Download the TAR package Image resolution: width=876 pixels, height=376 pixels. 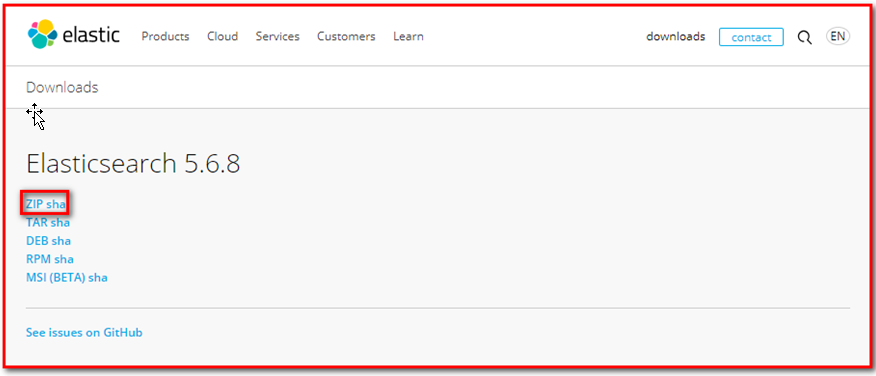(36, 223)
